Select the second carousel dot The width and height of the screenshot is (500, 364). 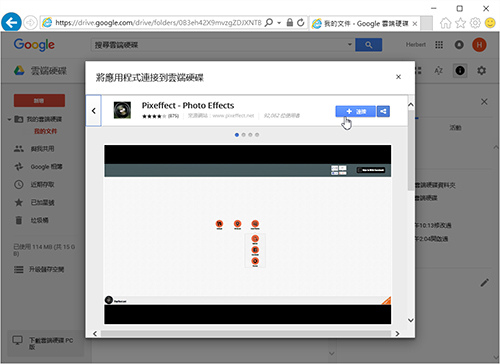243,135
